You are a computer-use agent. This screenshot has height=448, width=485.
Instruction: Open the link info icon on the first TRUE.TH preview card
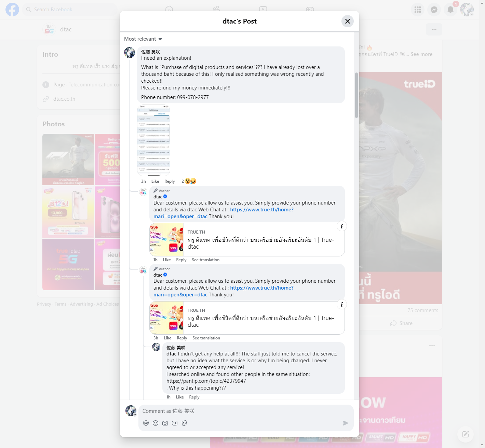341,226
